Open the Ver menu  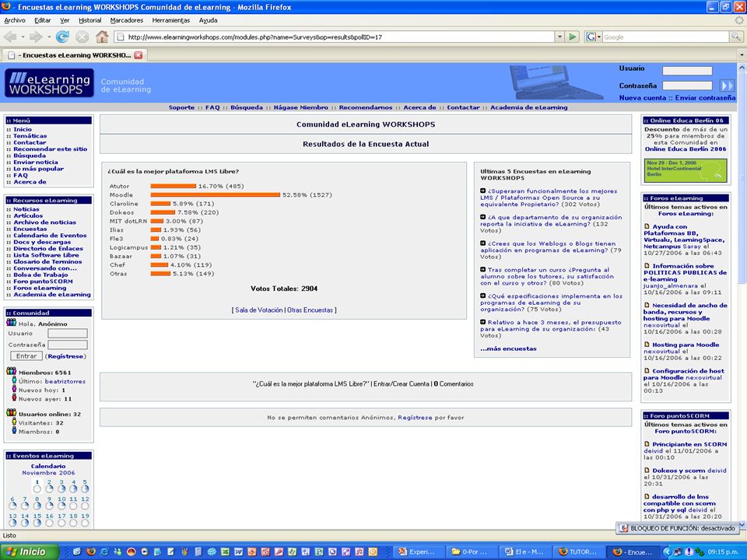click(x=65, y=20)
